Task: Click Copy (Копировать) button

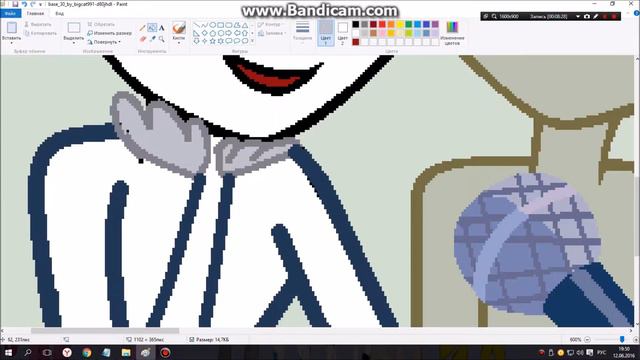Action: tap(40, 33)
